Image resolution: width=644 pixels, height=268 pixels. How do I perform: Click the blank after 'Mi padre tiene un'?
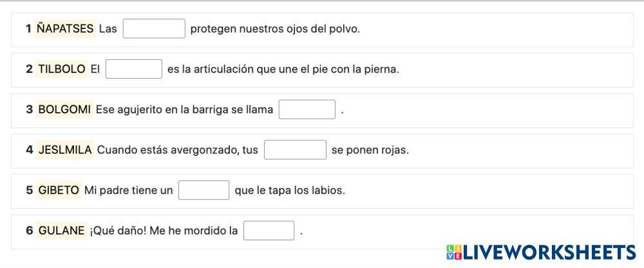(204, 190)
